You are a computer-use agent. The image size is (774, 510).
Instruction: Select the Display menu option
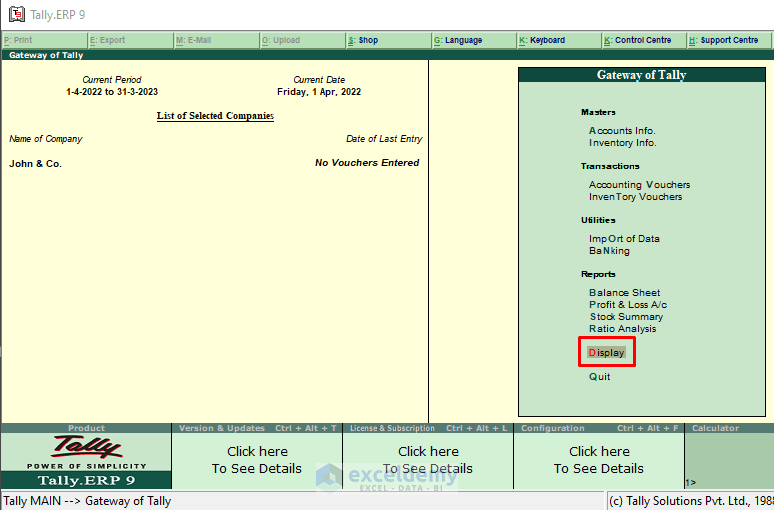tap(606, 353)
